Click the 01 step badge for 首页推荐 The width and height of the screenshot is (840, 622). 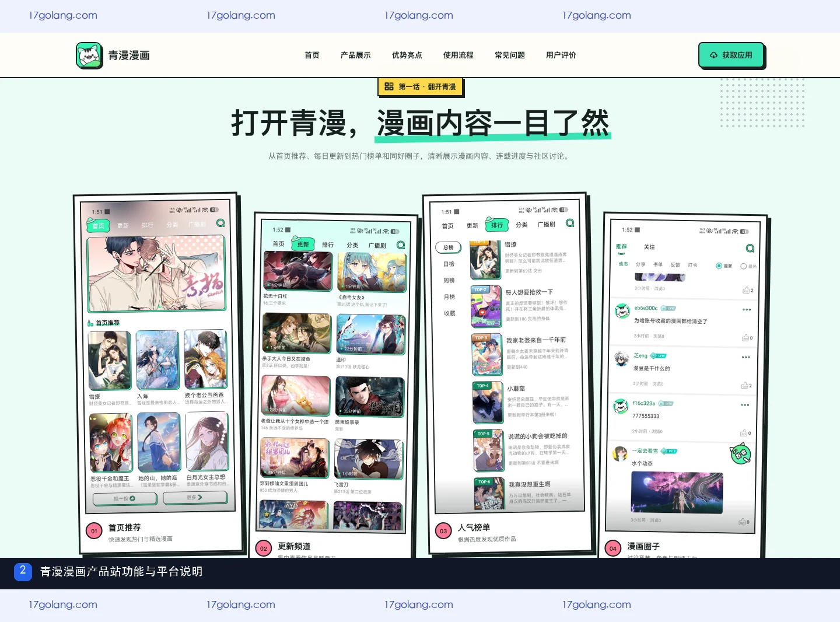94,531
